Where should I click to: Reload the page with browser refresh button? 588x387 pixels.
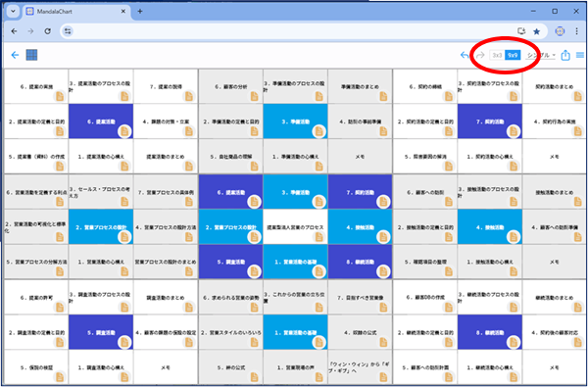(48, 31)
